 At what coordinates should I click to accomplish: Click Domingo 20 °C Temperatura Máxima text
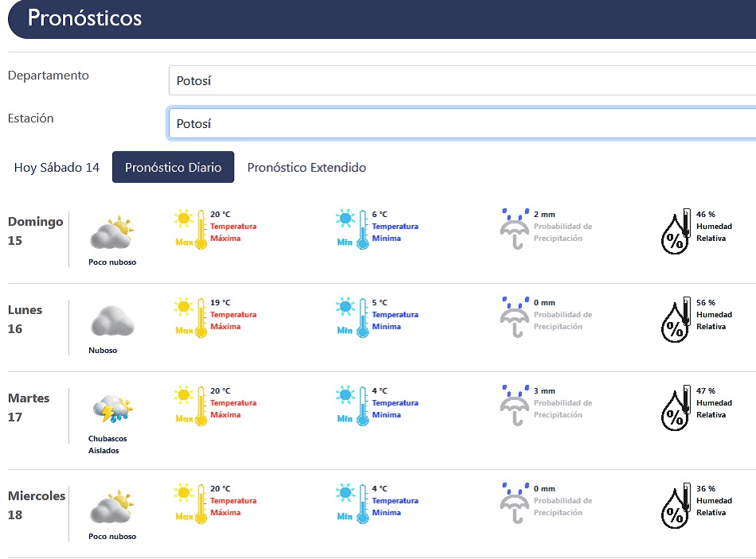click(233, 227)
